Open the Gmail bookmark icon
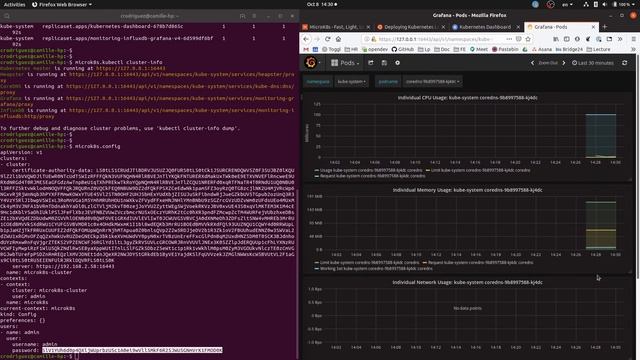The height and width of the screenshot is (360, 640). pos(306,49)
